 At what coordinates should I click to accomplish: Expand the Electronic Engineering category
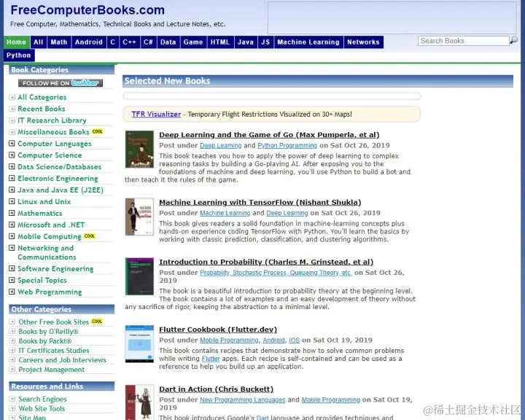click(12, 178)
